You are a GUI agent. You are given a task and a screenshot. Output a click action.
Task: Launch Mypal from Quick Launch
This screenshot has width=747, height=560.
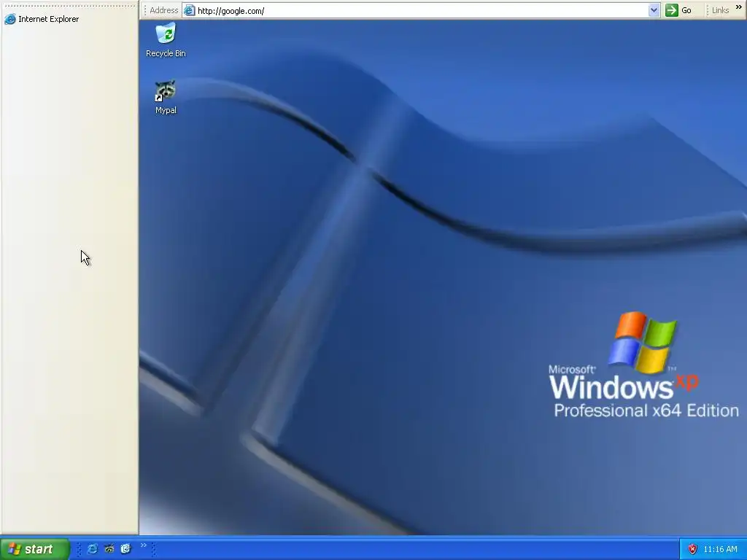(109, 549)
